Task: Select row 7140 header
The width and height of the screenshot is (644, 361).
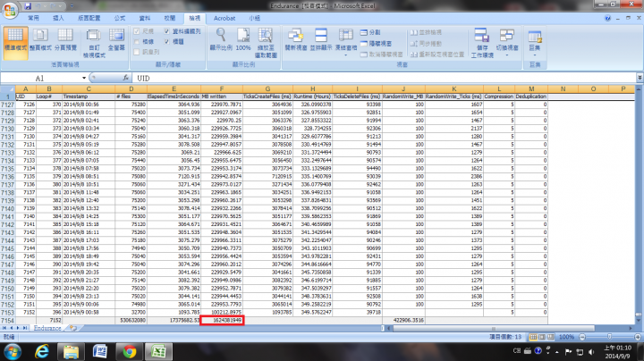Action: pos(7,208)
